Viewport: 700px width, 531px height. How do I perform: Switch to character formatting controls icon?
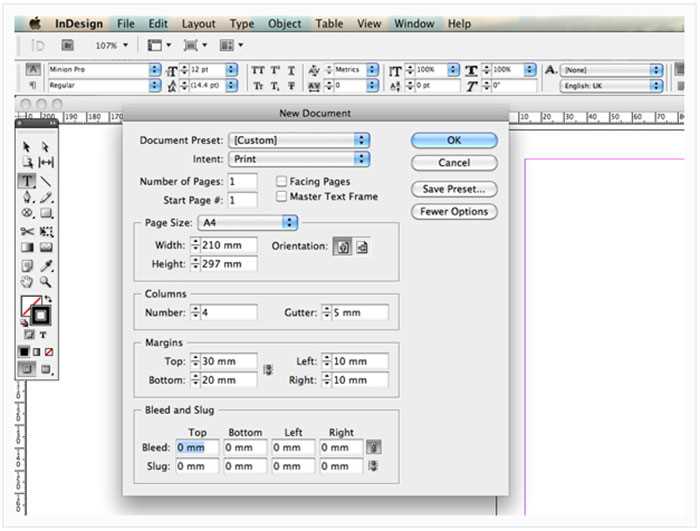coord(33,69)
